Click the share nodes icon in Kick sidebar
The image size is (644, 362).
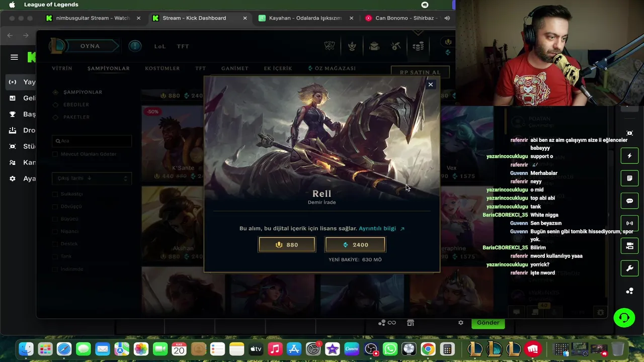(629, 291)
